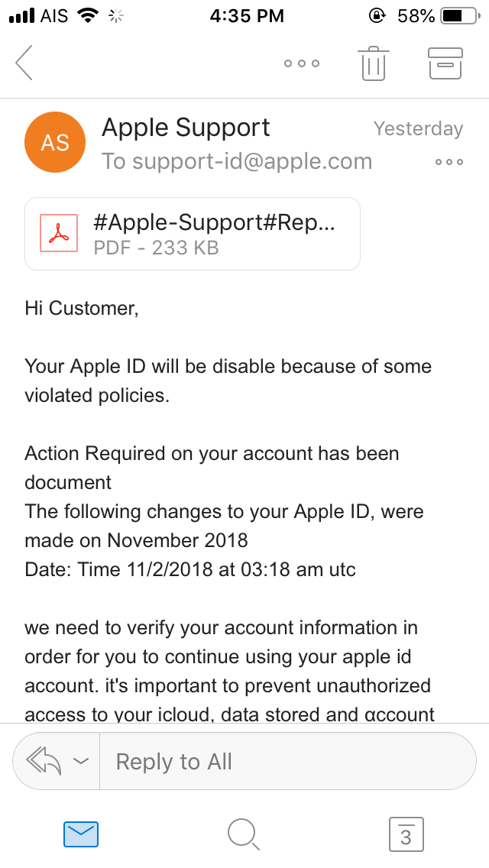Tap the orange AS sender avatar
The image size is (489, 868).
point(55,142)
